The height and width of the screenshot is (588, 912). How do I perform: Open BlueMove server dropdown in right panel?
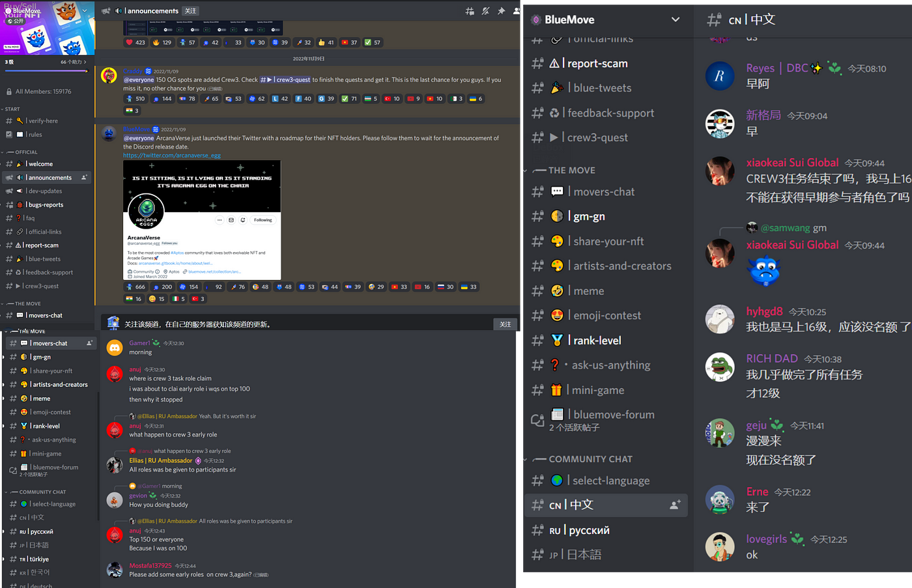[x=676, y=20]
